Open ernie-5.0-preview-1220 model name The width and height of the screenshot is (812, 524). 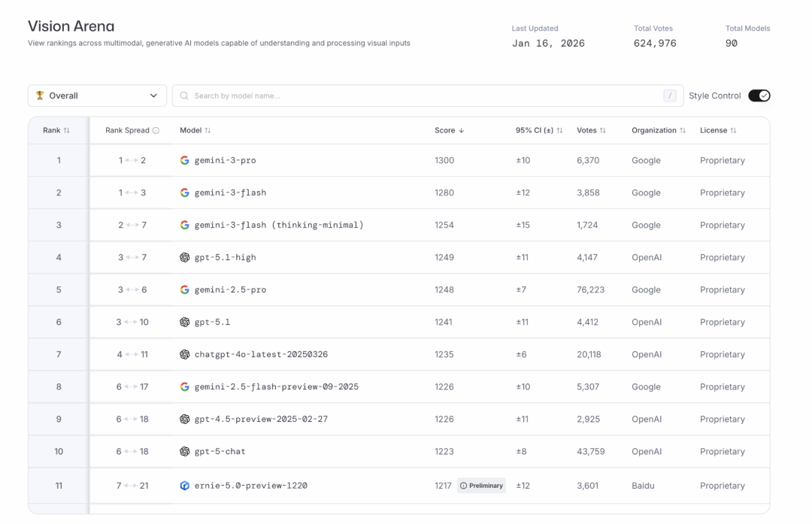(251, 486)
